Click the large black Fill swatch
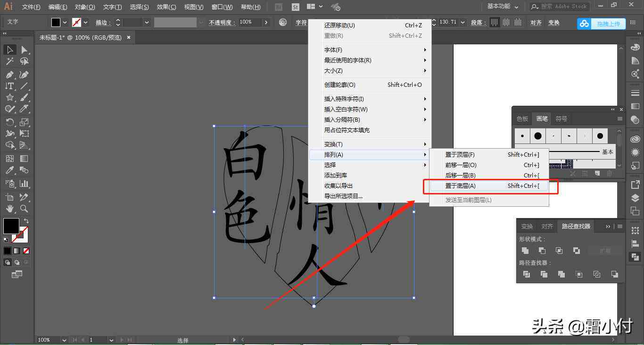Viewport: 644px width, 345px height. pos(11,226)
